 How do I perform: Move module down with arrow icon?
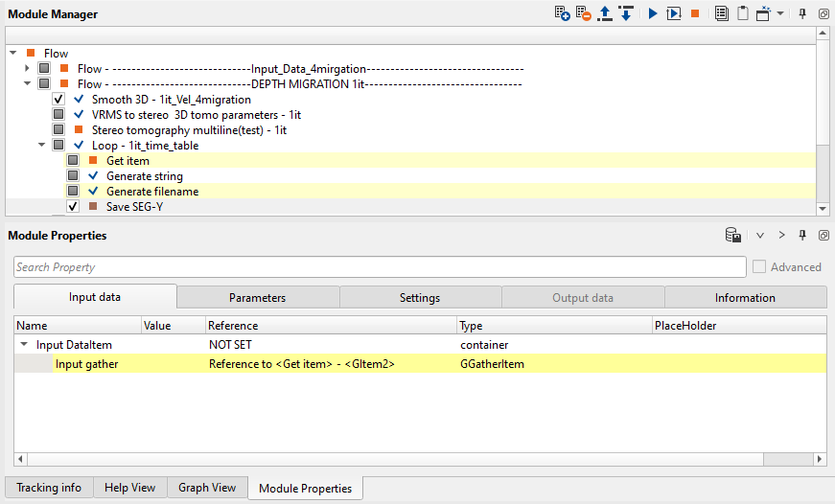coord(625,13)
